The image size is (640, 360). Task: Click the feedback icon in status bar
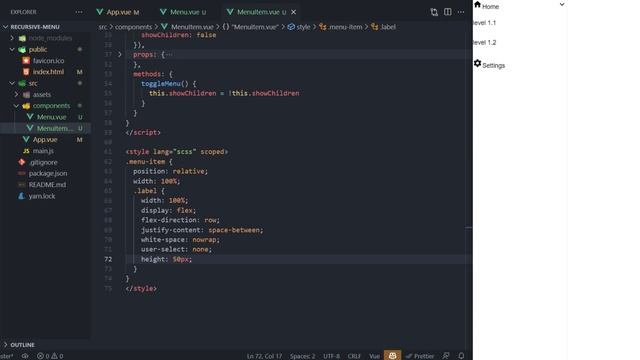pos(446,356)
